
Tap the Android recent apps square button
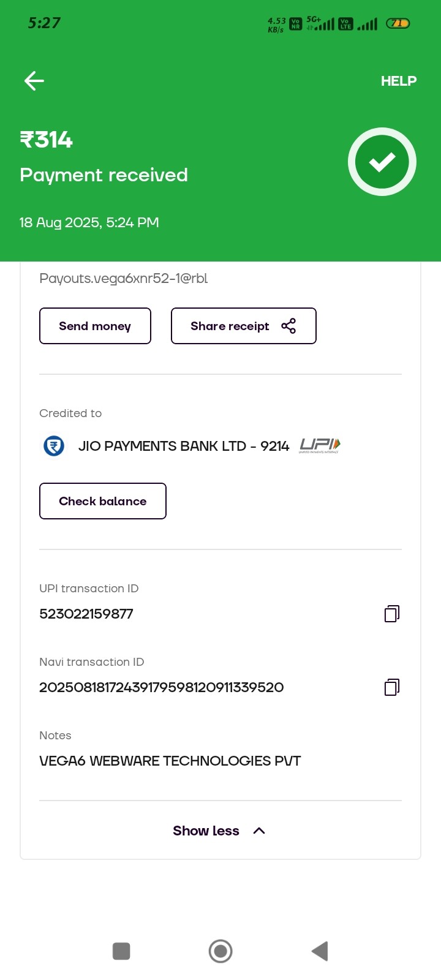tap(121, 951)
